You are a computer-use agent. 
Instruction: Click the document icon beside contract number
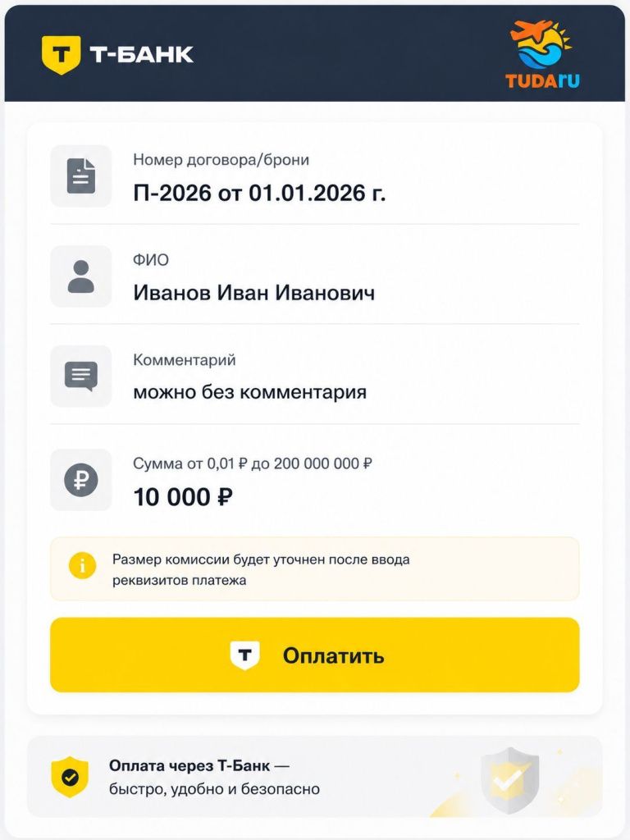tap(81, 176)
